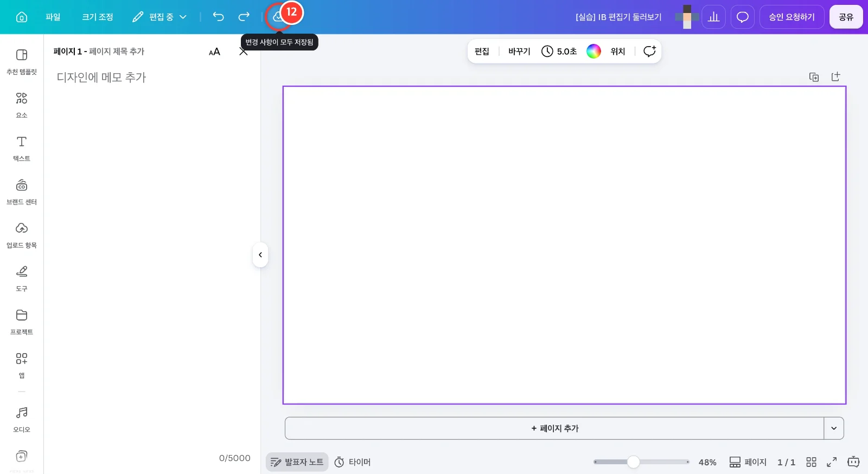Click the 페이지 제목 추가 title field
The width and height of the screenshot is (868, 474).
(117, 52)
